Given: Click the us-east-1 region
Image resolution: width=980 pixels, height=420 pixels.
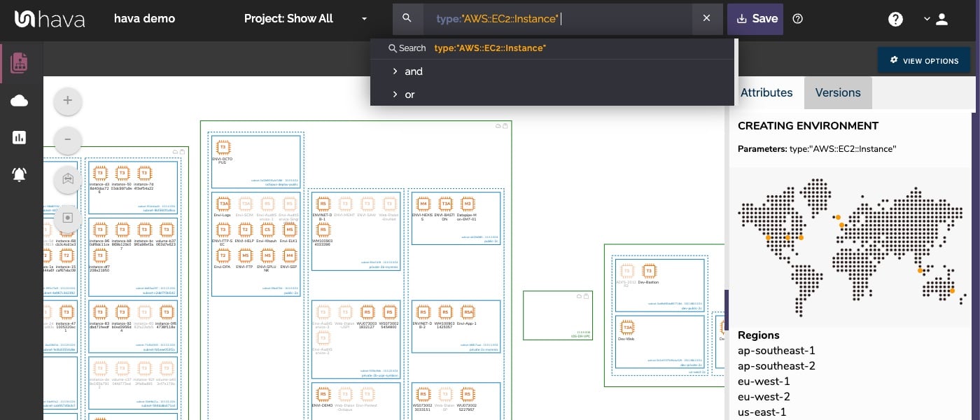Looking at the screenshot, I should [762, 412].
